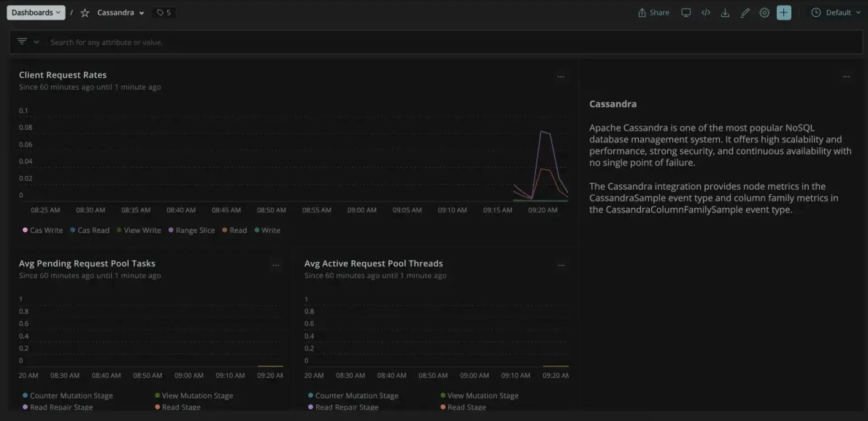868x421 pixels.
Task: Open the Dashboards dropdown
Action: click(36, 13)
